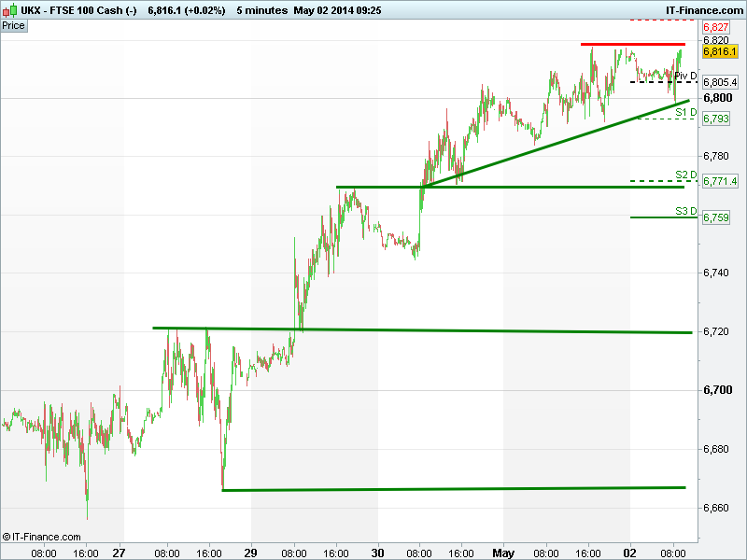Click the yellow 6,816.1 current price tag
The height and width of the screenshot is (560, 747).
pos(720,51)
